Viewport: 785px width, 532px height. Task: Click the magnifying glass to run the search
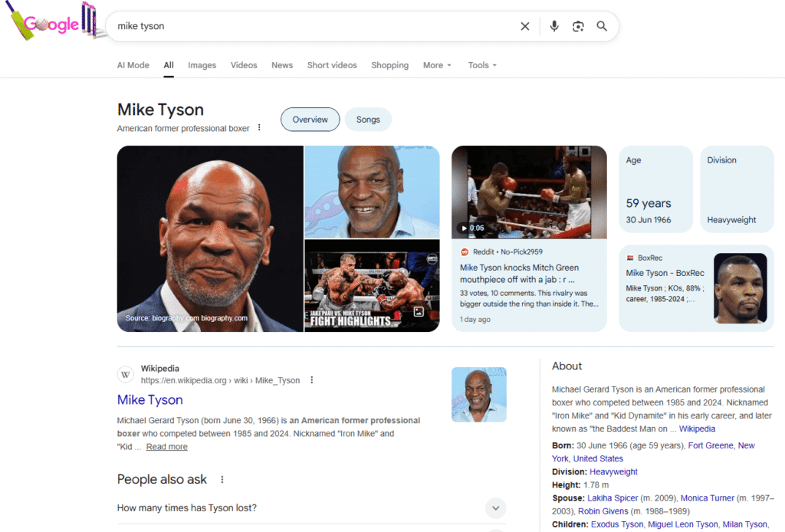(x=602, y=25)
